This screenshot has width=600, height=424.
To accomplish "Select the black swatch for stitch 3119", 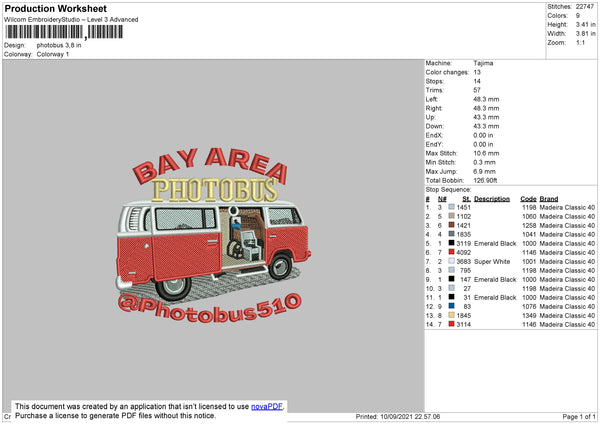I will 452,243.
